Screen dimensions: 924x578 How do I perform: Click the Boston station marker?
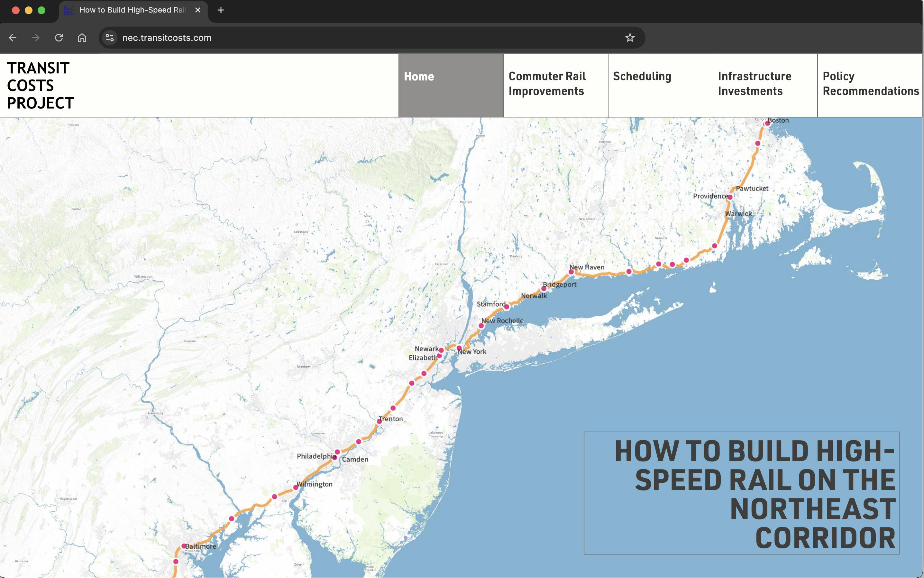pos(767,123)
